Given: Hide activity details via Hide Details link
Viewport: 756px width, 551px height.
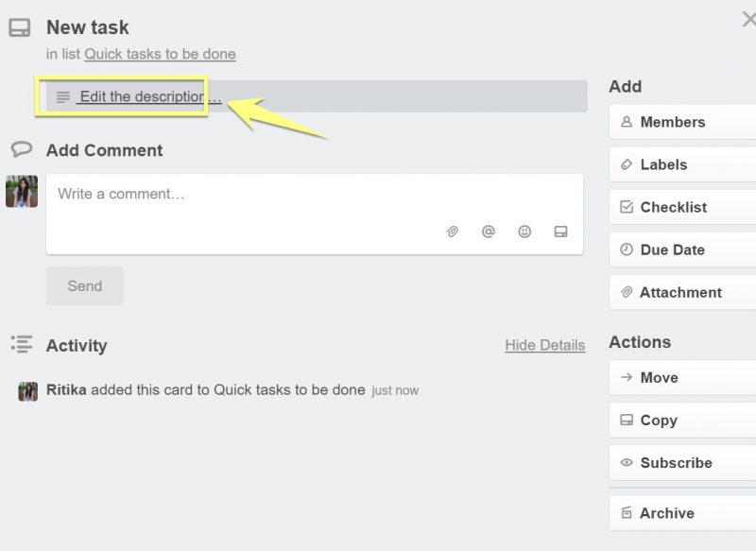Looking at the screenshot, I should [x=545, y=345].
